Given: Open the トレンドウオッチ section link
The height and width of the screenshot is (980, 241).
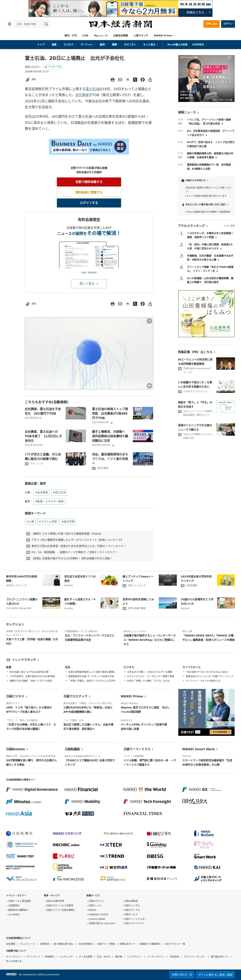Looking at the screenshot, I should coord(26,660).
